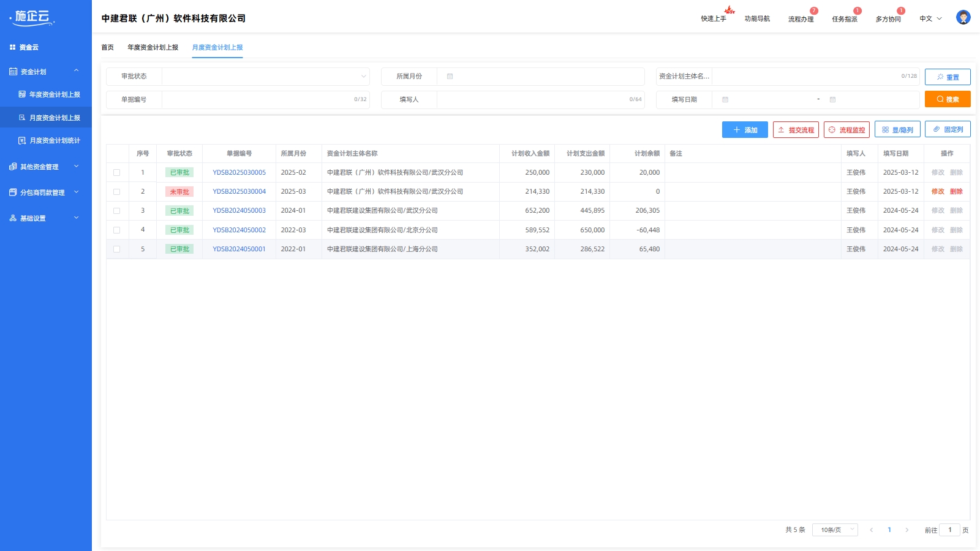This screenshot has height=551, width=980.
Task: Open the 审批状态 dropdown
Action: [265, 77]
